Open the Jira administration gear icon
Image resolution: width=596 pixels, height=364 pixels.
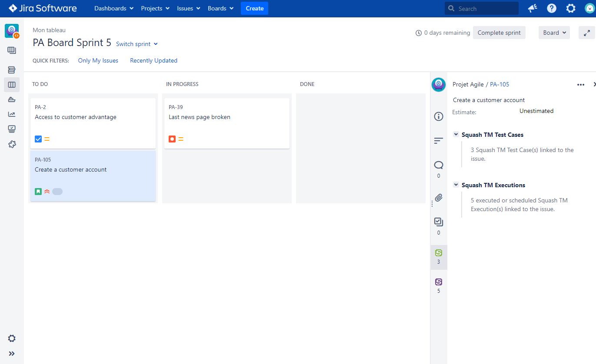click(571, 8)
